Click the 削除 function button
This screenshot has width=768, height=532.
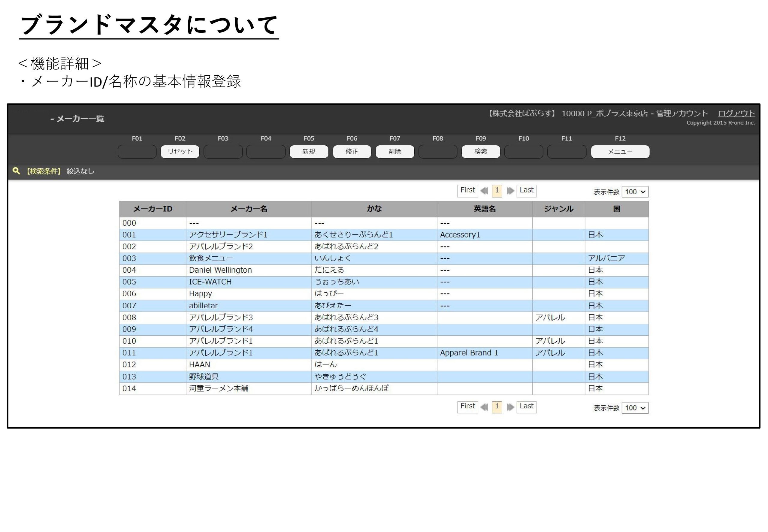(395, 152)
